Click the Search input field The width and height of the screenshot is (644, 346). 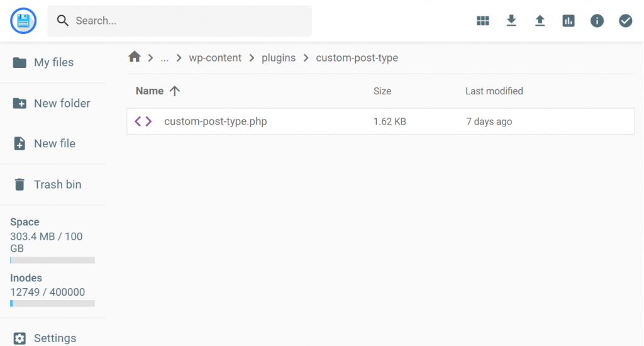point(189,21)
